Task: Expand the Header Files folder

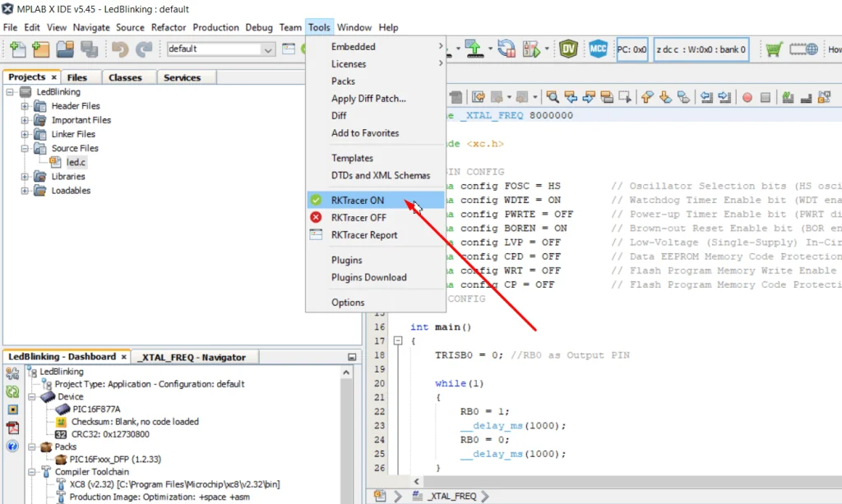Action: point(25,106)
